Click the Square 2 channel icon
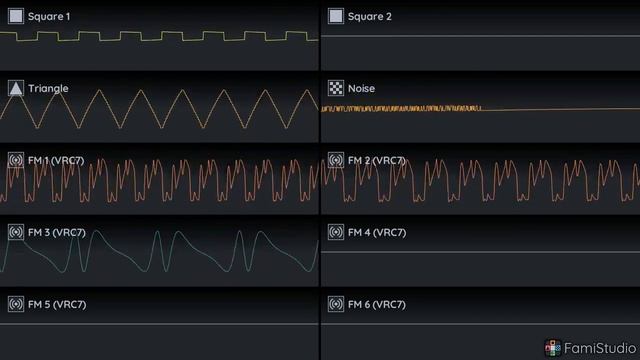This screenshot has height=360, width=640. pos(336,16)
